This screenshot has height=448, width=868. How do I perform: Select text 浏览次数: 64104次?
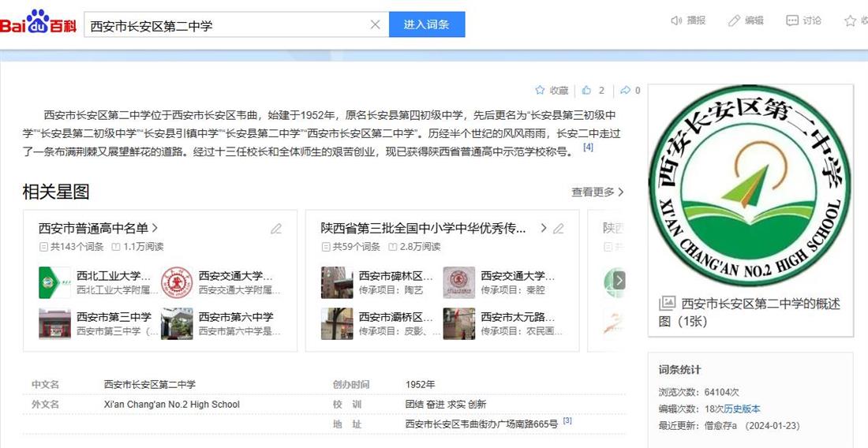click(698, 392)
